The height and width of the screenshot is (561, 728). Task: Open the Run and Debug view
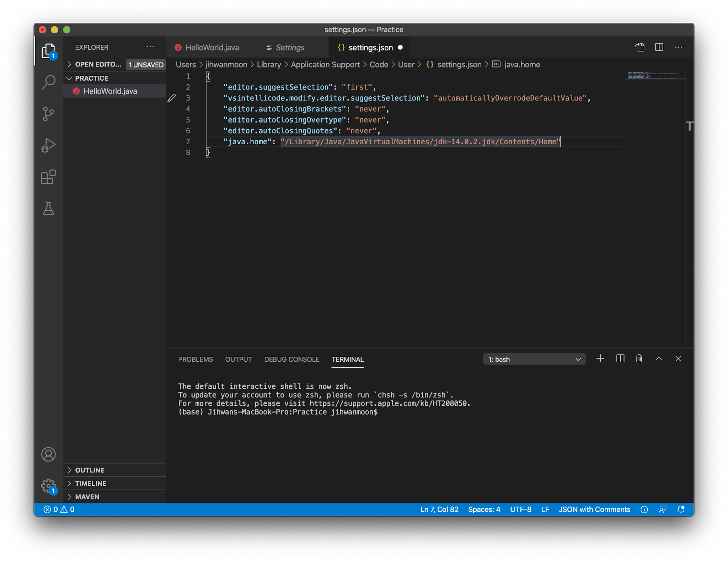pyautogui.click(x=49, y=145)
